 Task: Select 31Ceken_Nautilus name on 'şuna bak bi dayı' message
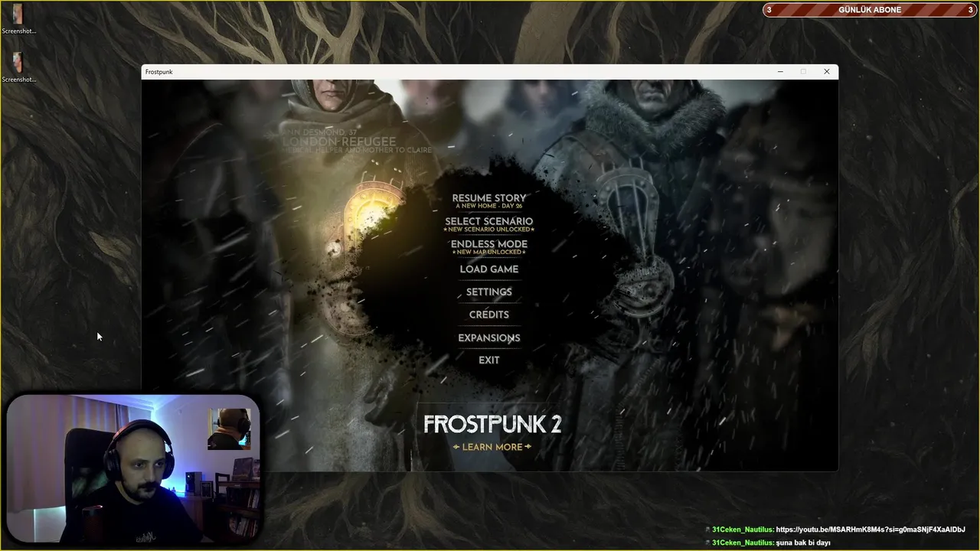pyautogui.click(x=742, y=543)
